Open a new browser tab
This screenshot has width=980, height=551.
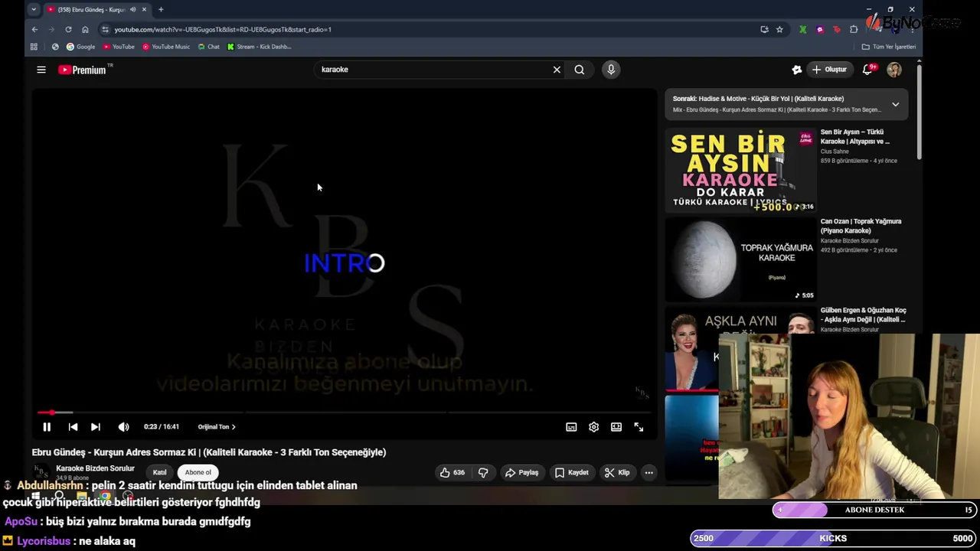coord(161,9)
